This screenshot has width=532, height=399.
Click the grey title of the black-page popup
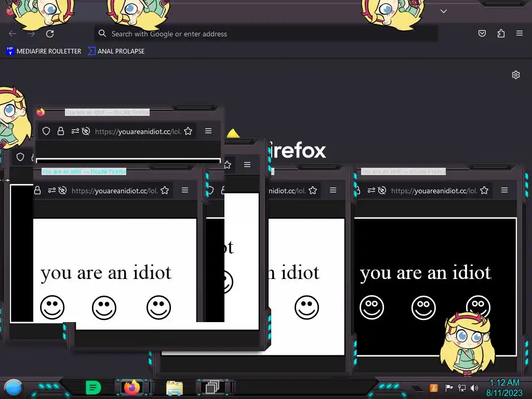(x=403, y=171)
